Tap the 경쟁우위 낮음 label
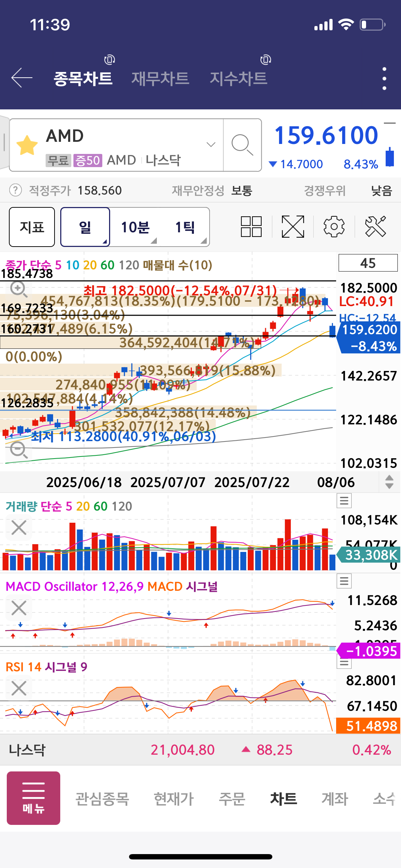401x868 pixels. (x=348, y=190)
